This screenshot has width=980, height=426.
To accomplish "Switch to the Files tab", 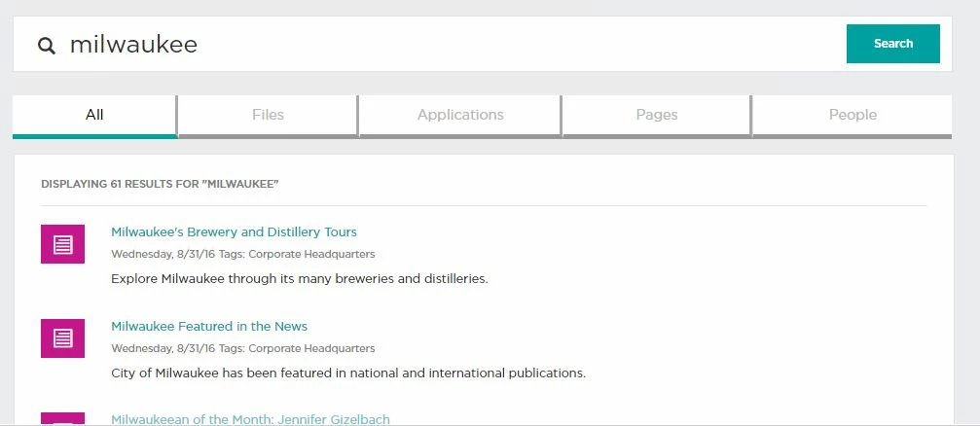I will pyautogui.click(x=269, y=116).
